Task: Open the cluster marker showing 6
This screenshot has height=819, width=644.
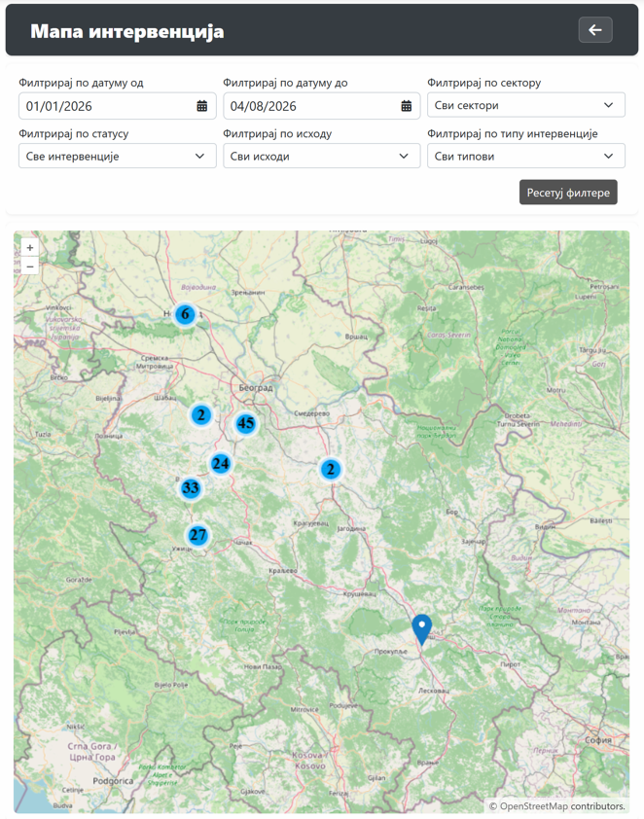Action: point(185,314)
